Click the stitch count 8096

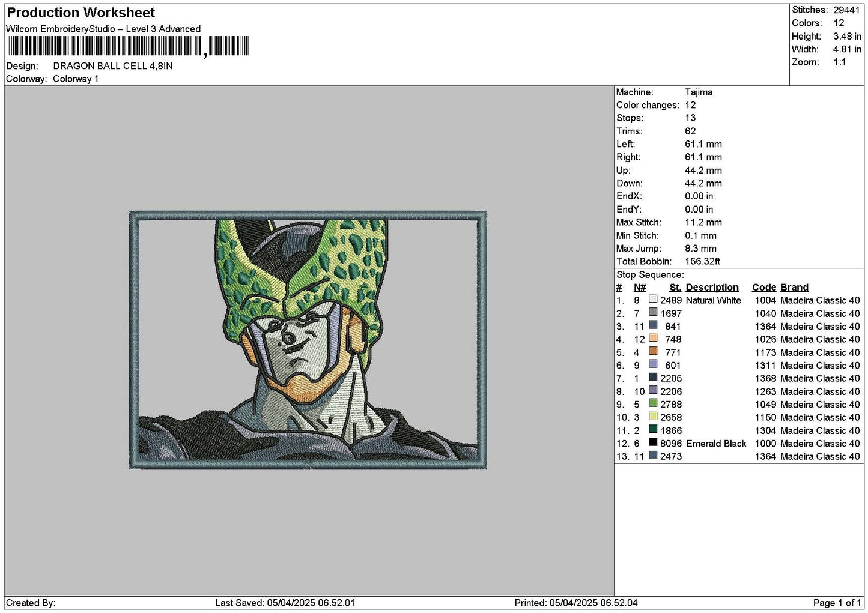point(671,444)
